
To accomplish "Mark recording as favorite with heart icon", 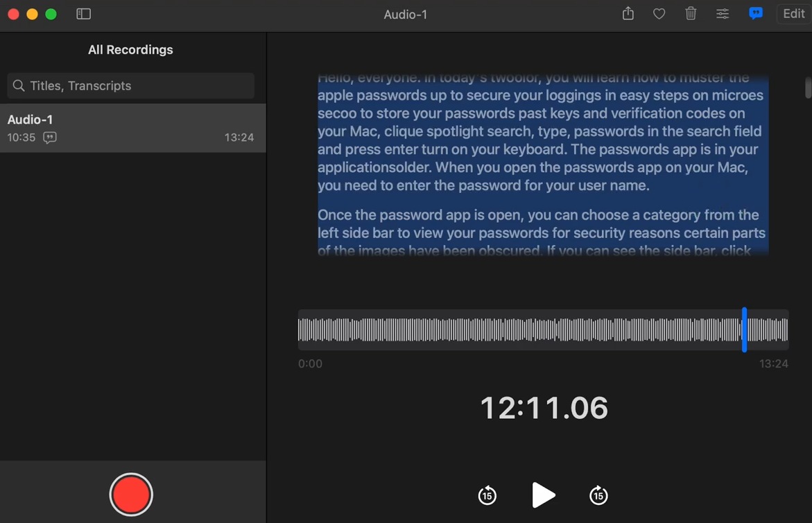I will click(x=659, y=14).
